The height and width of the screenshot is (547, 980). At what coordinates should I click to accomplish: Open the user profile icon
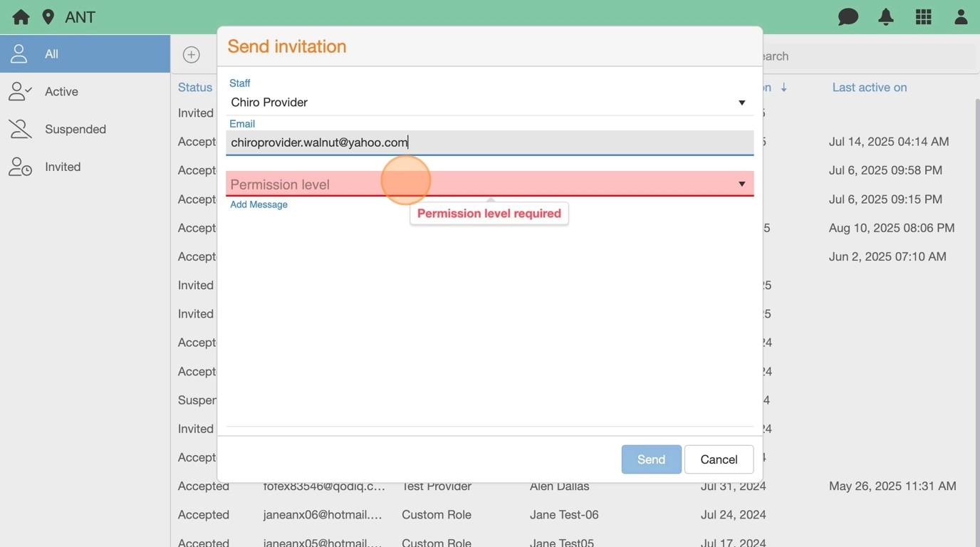coord(961,17)
